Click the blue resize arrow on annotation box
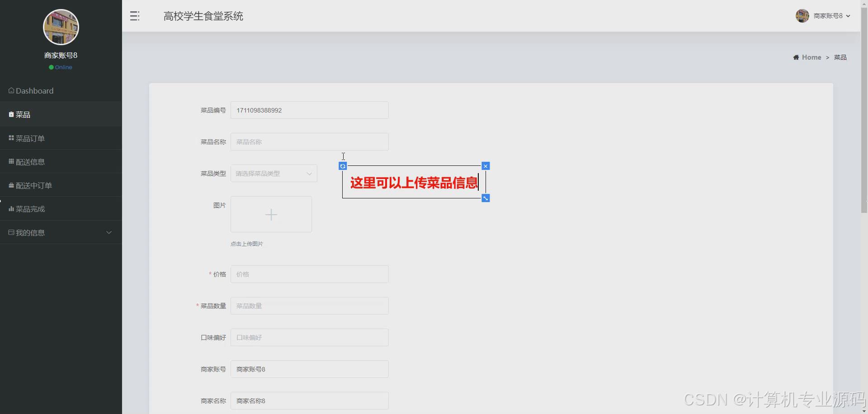Screen dimensions: 868x414 [x=486, y=198]
